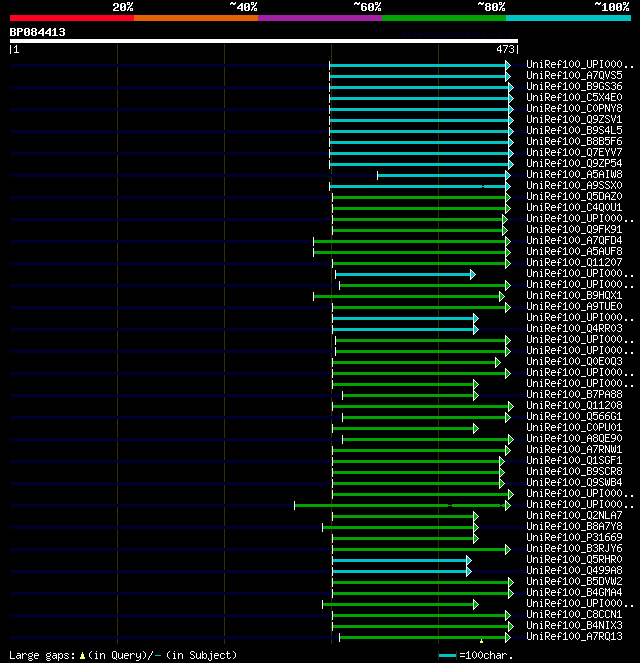The image size is (640, 663).
Task: Select the UniRef100_Q11207 label
Action: pos(574,263)
